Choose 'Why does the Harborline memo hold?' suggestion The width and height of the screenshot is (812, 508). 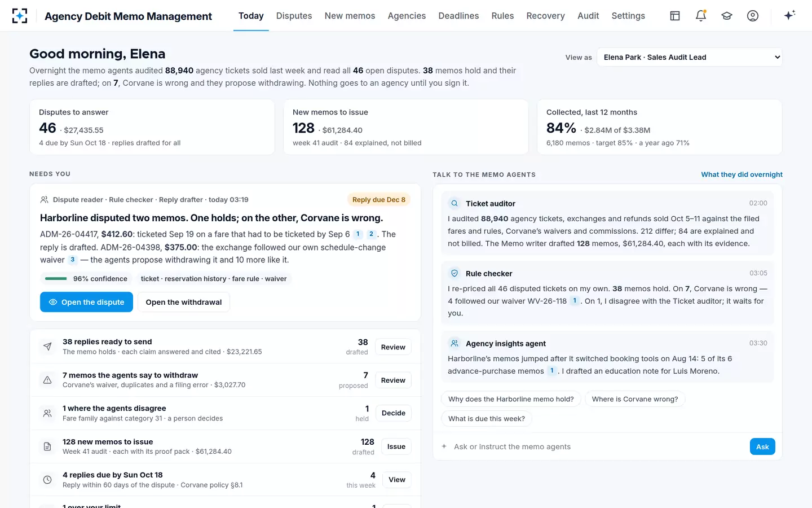[x=511, y=399]
